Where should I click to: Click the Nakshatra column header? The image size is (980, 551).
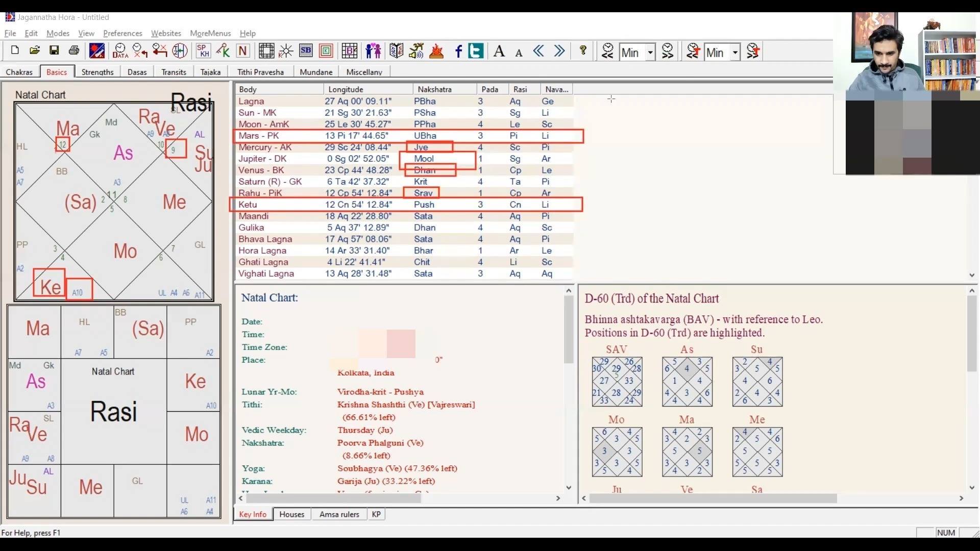(445, 89)
